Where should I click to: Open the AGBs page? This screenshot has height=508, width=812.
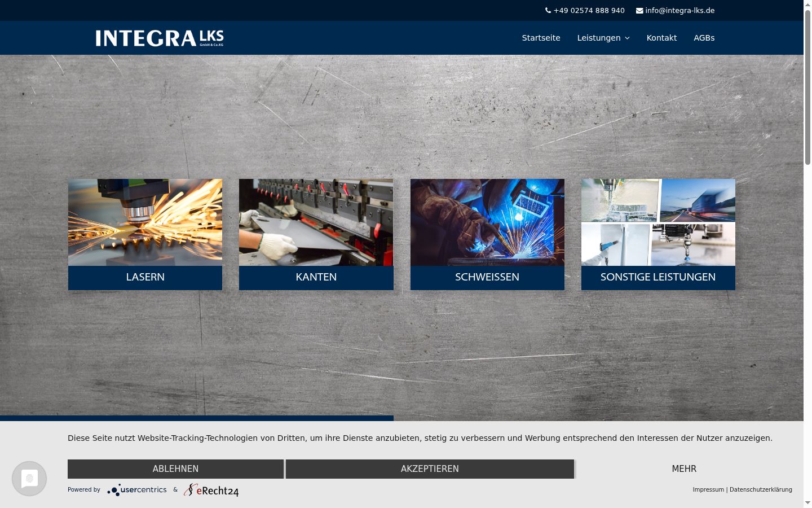(704, 38)
